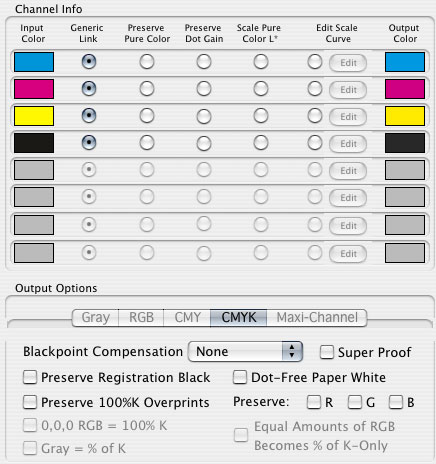Switch to the RGB output tab
The height and width of the screenshot is (464, 436).
click(x=141, y=318)
